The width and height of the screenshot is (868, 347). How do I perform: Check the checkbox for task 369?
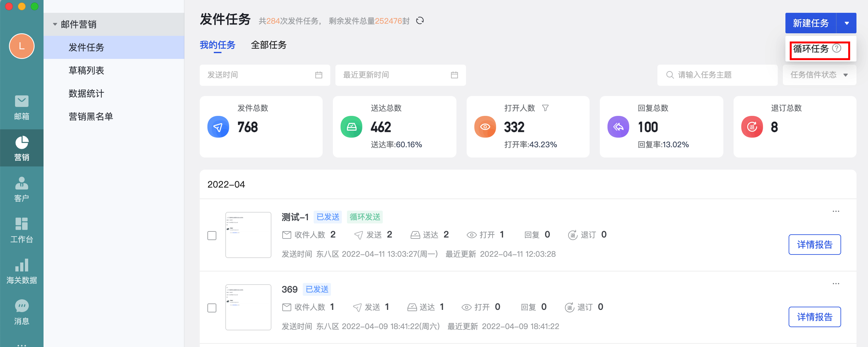(212, 308)
